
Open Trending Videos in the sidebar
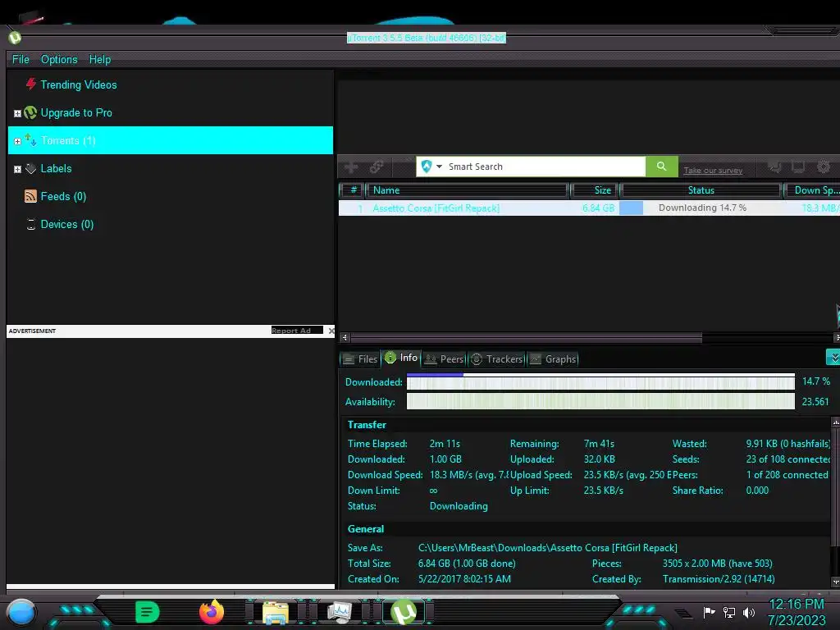78,84
